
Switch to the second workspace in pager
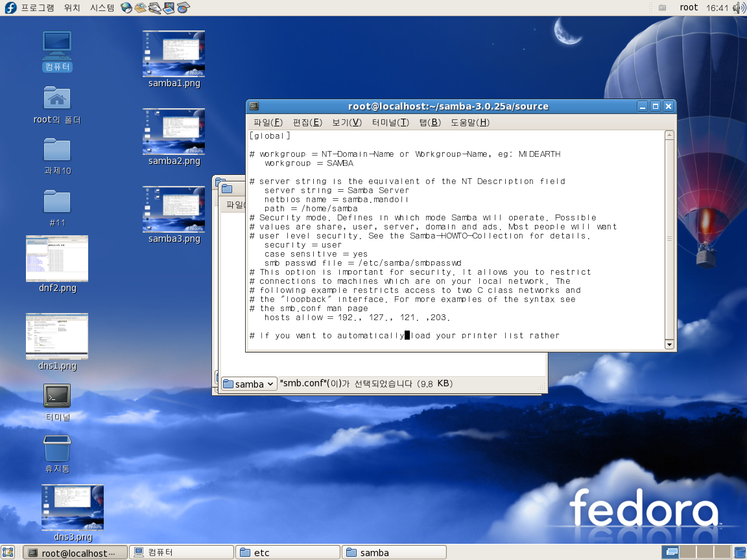pos(687,552)
